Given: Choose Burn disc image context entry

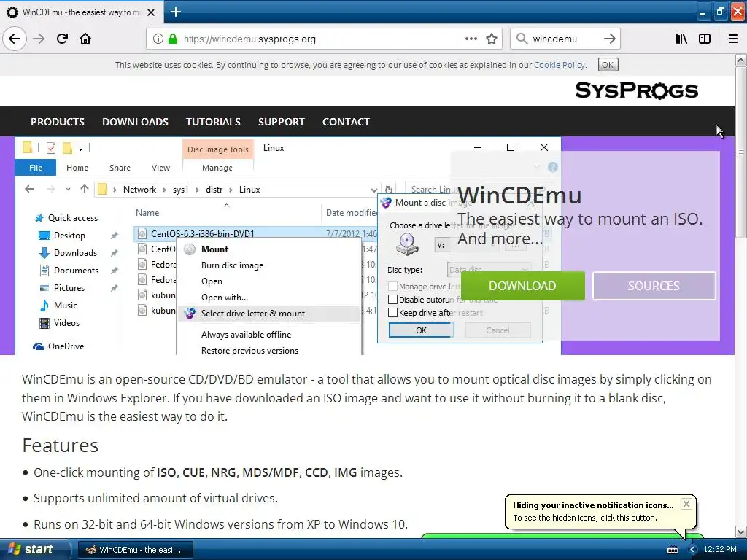Looking at the screenshot, I should point(232,265).
